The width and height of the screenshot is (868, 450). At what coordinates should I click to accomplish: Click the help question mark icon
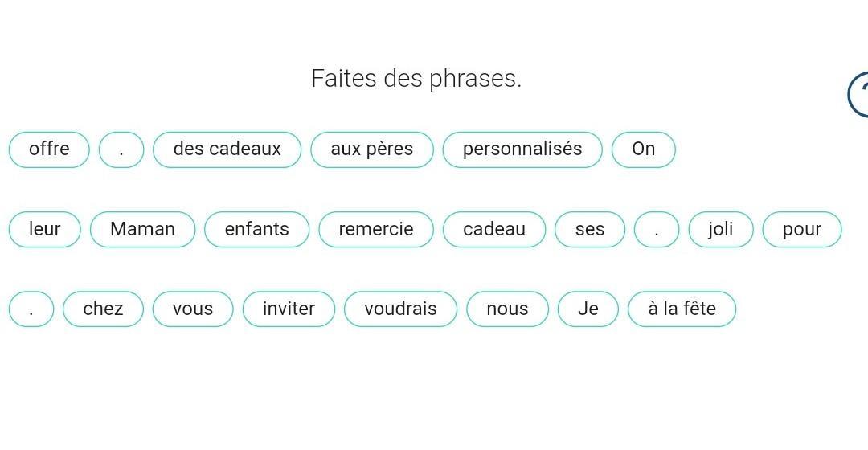click(x=859, y=94)
